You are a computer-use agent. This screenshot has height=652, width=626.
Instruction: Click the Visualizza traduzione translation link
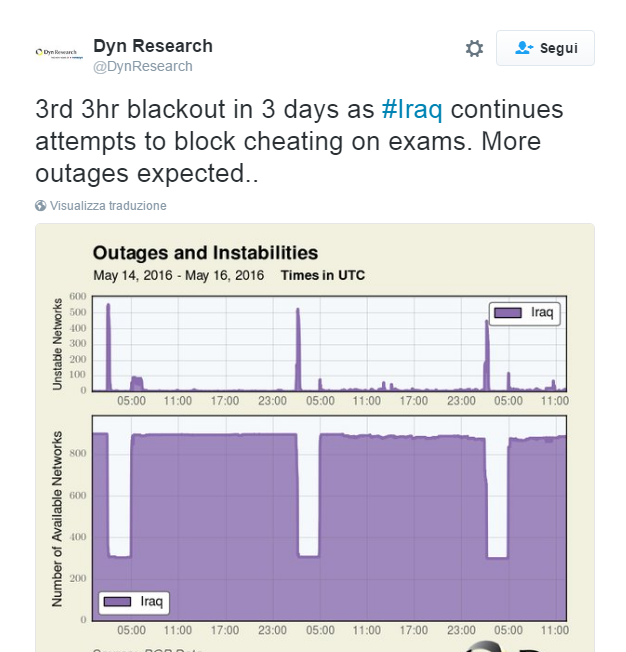coord(108,206)
